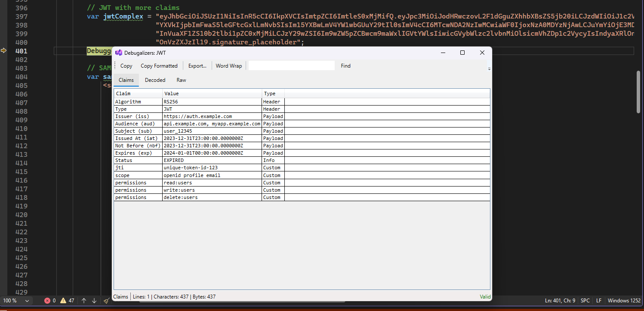
Task: Click the jwtComplex variable in code editor
Action: [x=123, y=16]
